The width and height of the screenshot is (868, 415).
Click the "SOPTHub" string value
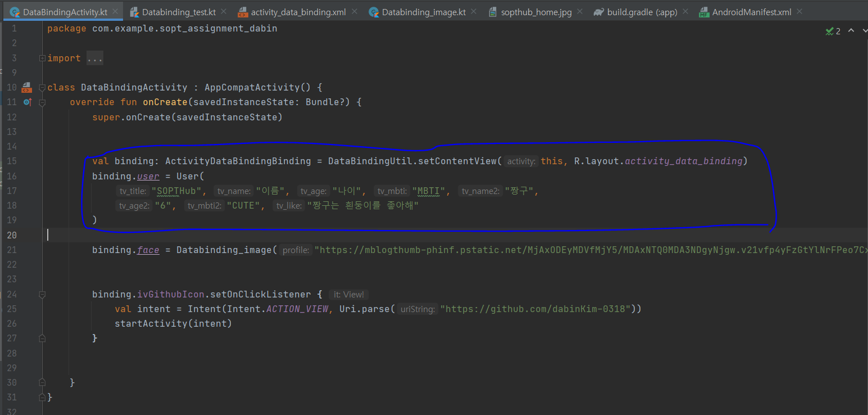[176, 191]
